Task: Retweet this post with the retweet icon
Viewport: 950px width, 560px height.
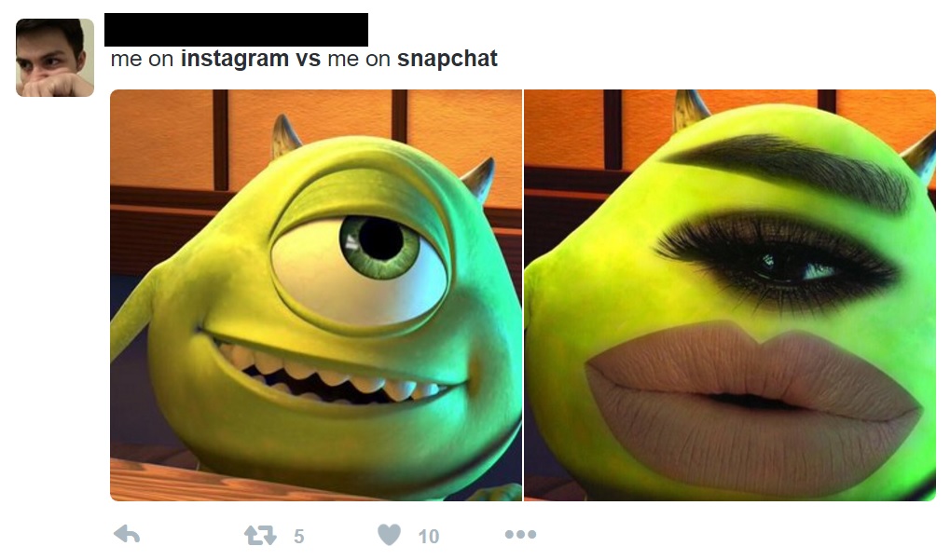Action: point(260,535)
